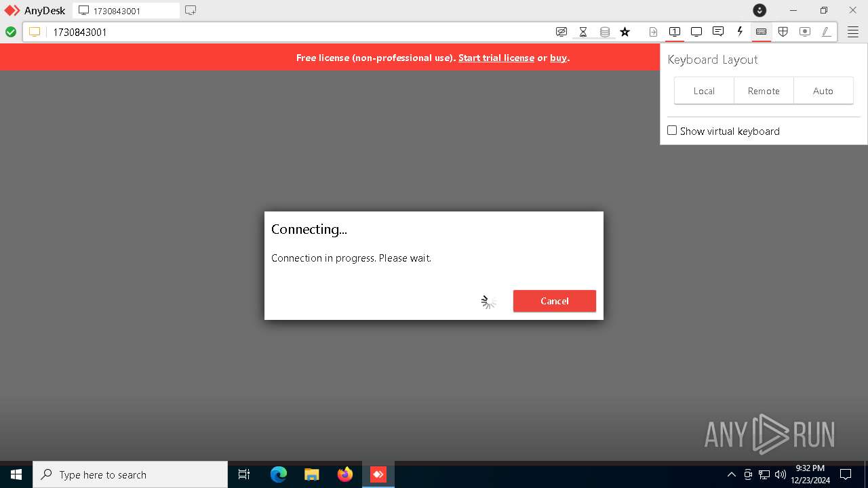Launch Microsoft Edge from the taskbar
The image size is (868, 488).
click(279, 474)
